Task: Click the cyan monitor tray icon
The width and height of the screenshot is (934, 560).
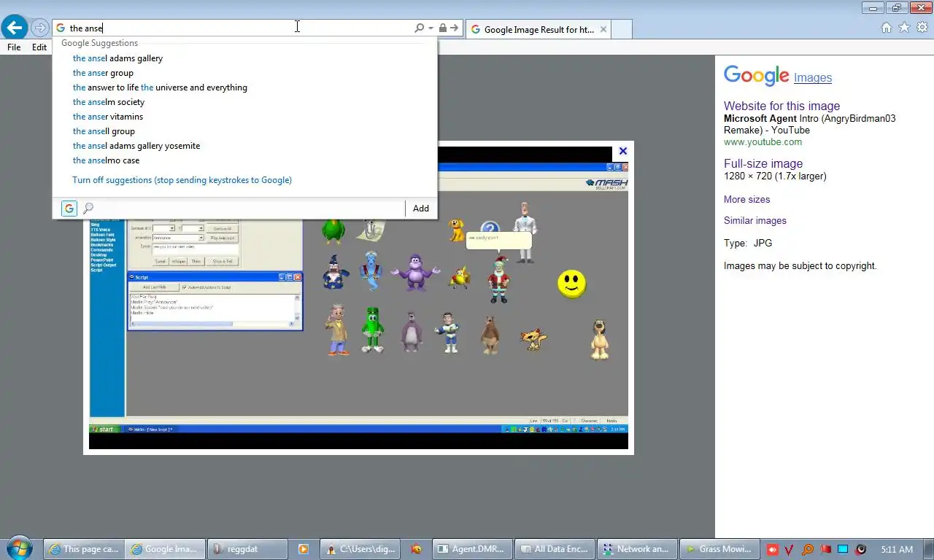Action: [x=843, y=549]
